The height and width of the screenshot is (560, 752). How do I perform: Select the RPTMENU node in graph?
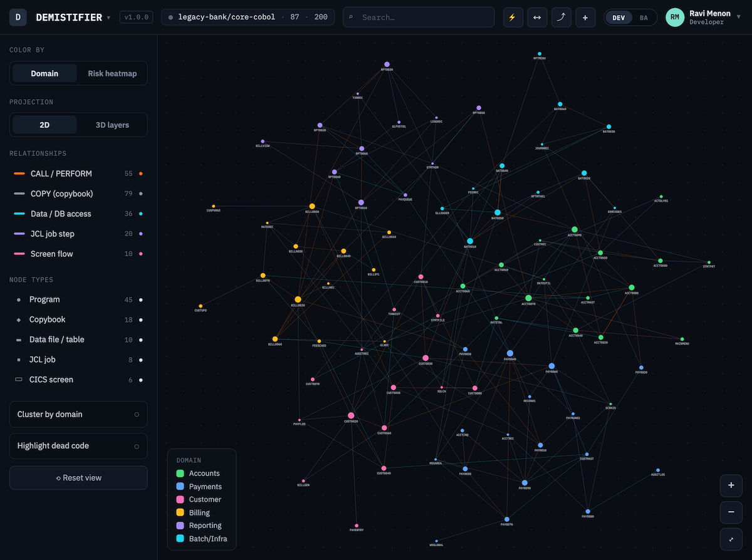click(x=539, y=54)
